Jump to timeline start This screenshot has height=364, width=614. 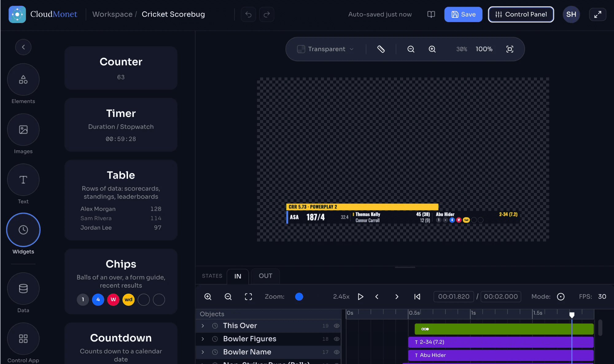(417, 297)
